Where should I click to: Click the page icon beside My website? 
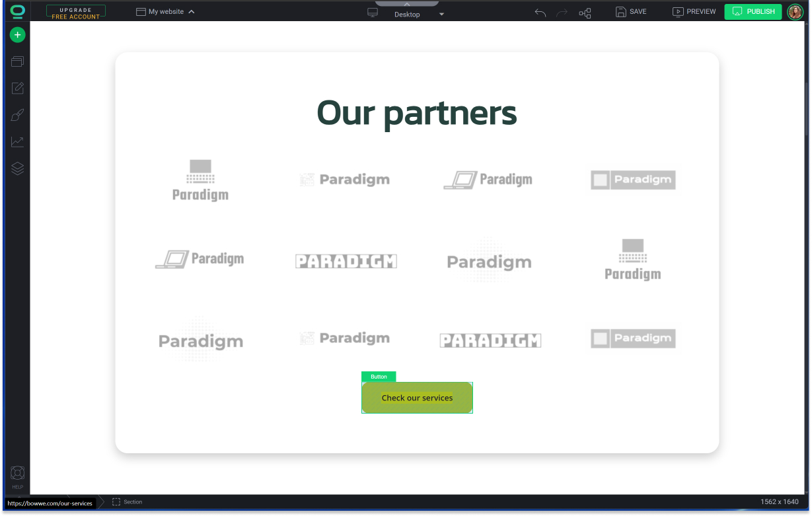coord(141,12)
